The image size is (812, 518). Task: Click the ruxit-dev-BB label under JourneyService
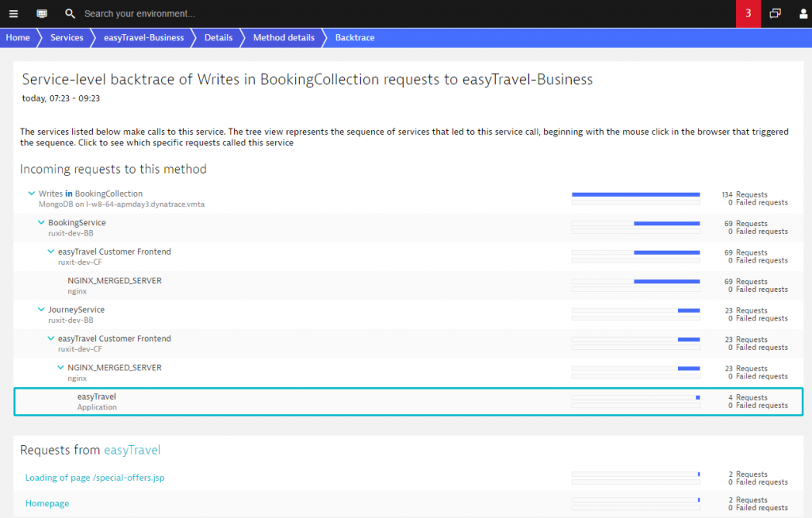point(71,320)
